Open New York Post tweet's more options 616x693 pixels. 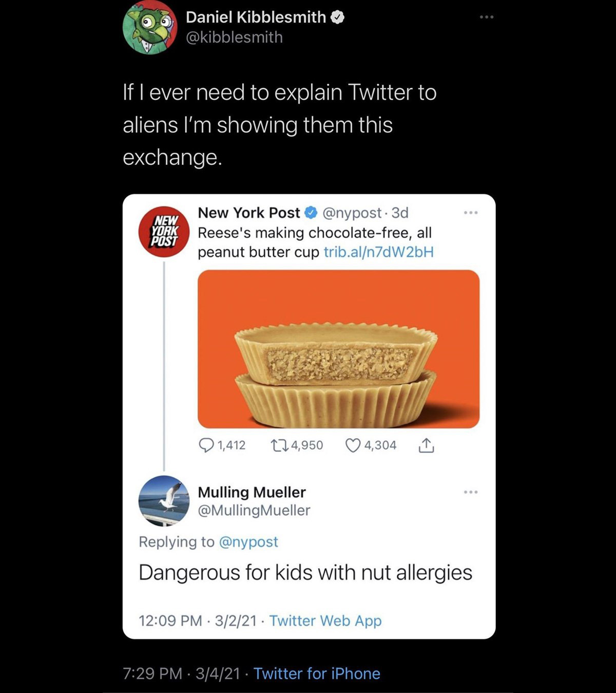[470, 213]
